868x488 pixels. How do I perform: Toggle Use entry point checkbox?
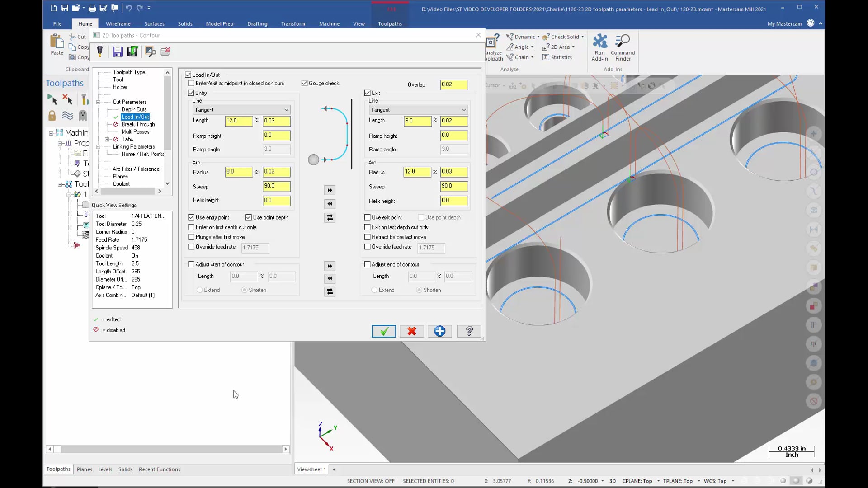coord(192,217)
